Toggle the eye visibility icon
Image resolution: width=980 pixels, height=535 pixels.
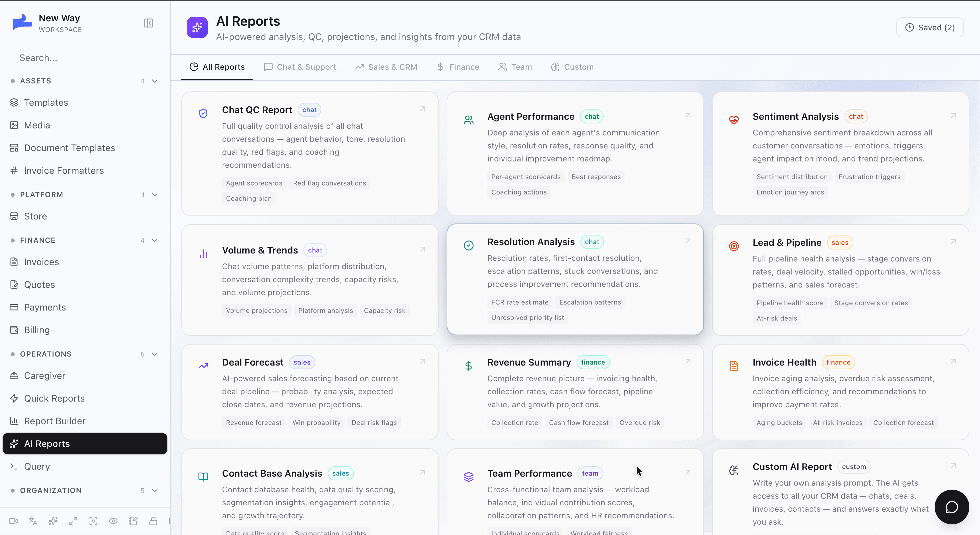point(113,521)
